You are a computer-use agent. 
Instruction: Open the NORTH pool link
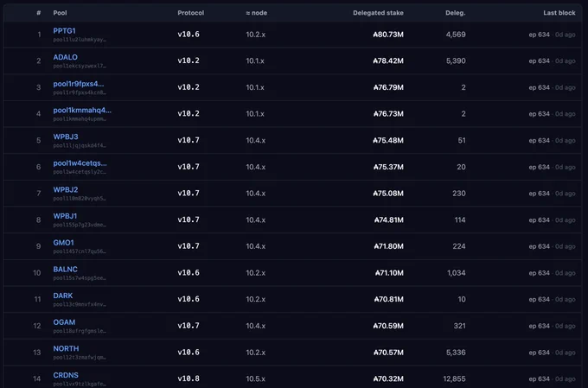[66, 348]
